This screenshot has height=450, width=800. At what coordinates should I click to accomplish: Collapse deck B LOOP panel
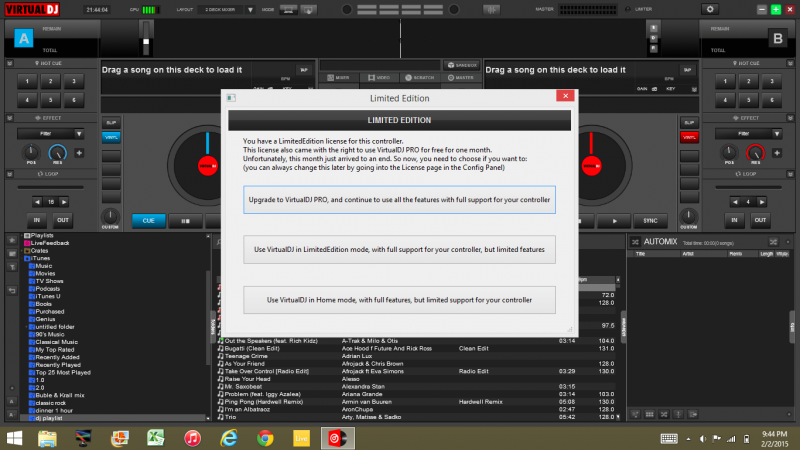click(x=790, y=174)
